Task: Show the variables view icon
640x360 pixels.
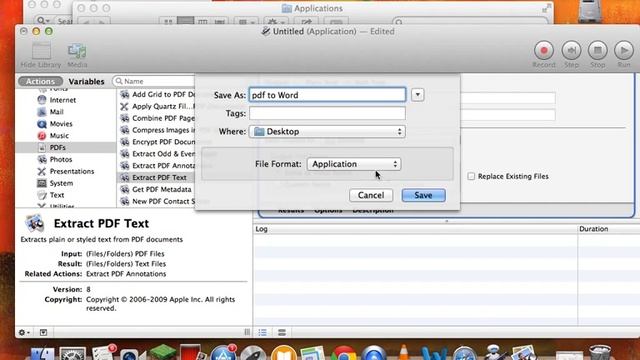Action: tap(282, 332)
